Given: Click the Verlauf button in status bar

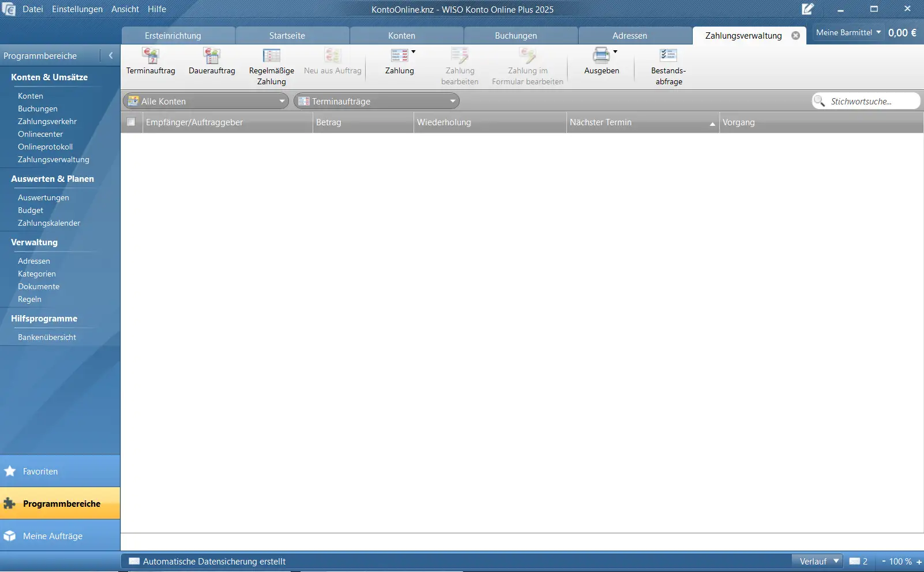Looking at the screenshot, I should coord(817,561).
